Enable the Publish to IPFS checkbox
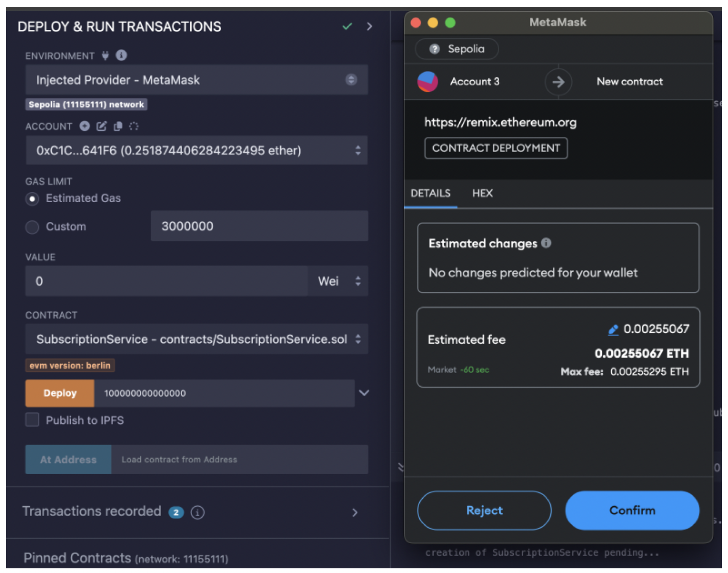This screenshot has height=573, width=728. click(32, 420)
